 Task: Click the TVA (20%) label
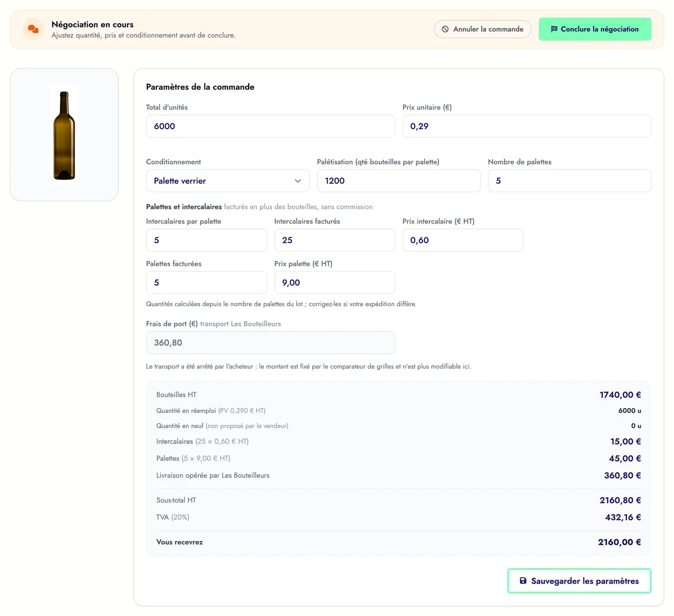click(x=173, y=517)
